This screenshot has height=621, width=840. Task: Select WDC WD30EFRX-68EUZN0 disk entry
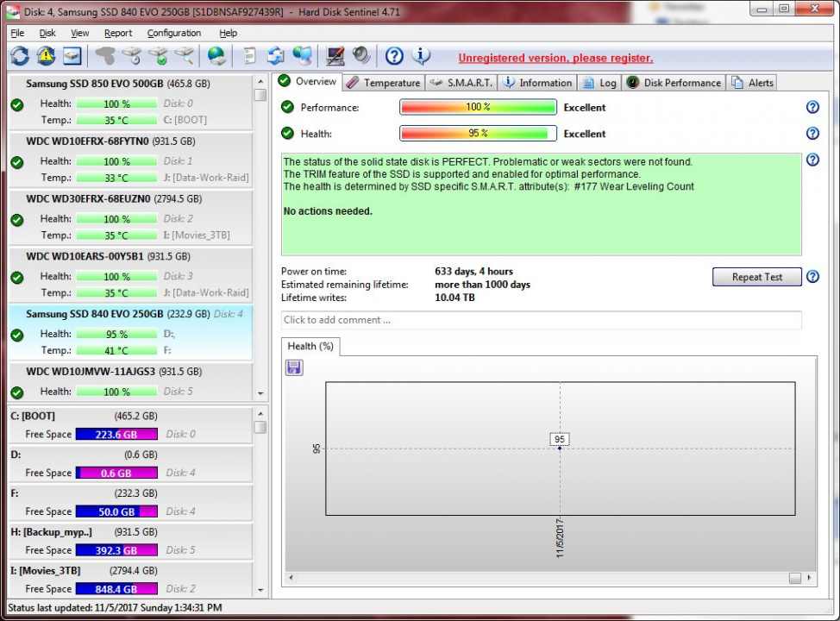pyautogui.click(x=130, y=217)
